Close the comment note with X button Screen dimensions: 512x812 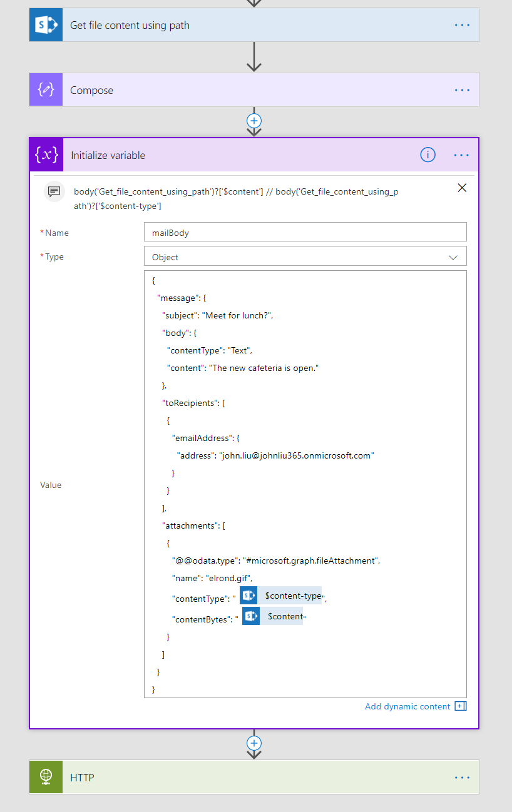[x=462, y=188]
